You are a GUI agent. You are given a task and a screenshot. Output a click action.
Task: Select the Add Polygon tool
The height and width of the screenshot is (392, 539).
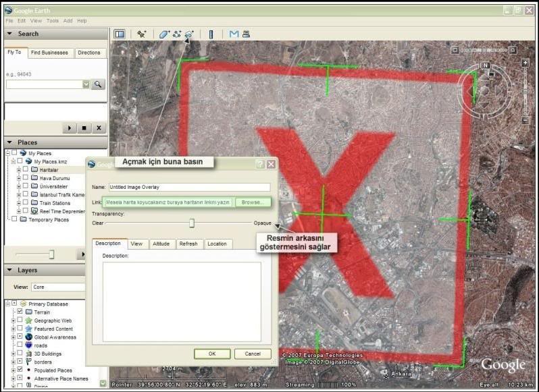tap(164, 34)
